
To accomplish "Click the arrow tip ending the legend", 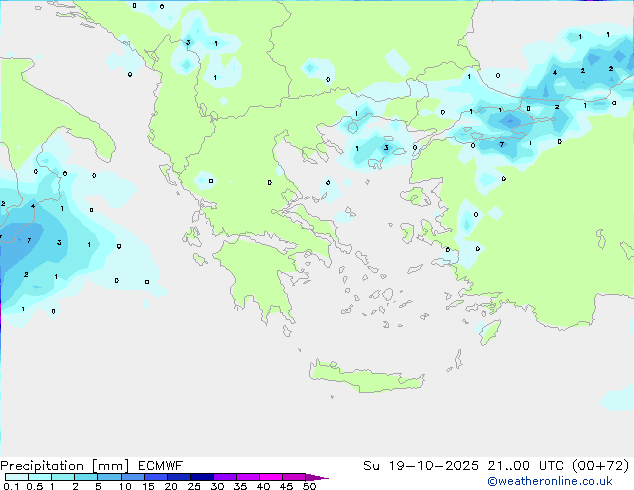I will pos(324,478).
